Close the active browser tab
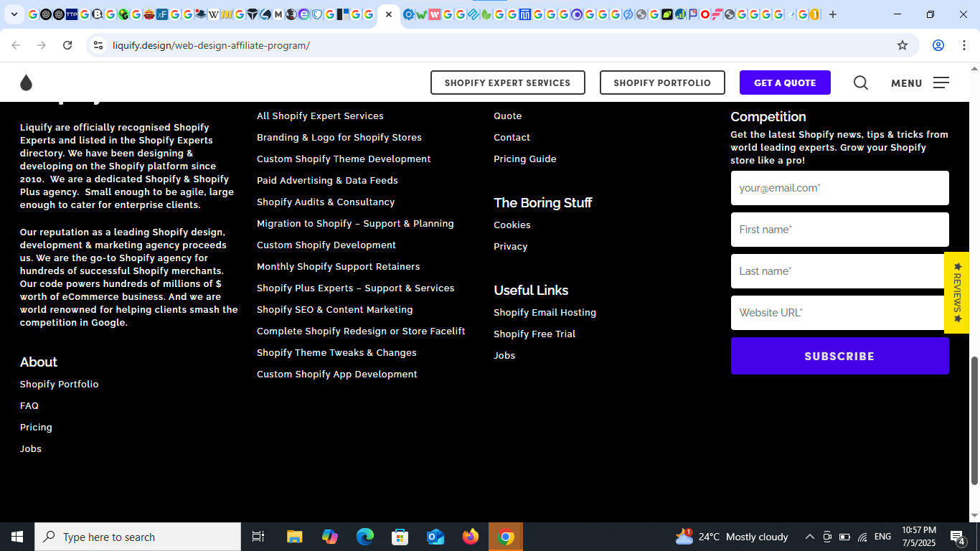This screenshot has height=551, width=980. (x=389, y=14)
